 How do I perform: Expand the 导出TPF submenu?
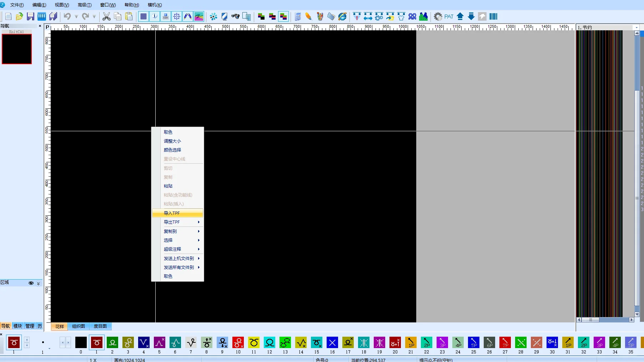click(x=178, y=222)
